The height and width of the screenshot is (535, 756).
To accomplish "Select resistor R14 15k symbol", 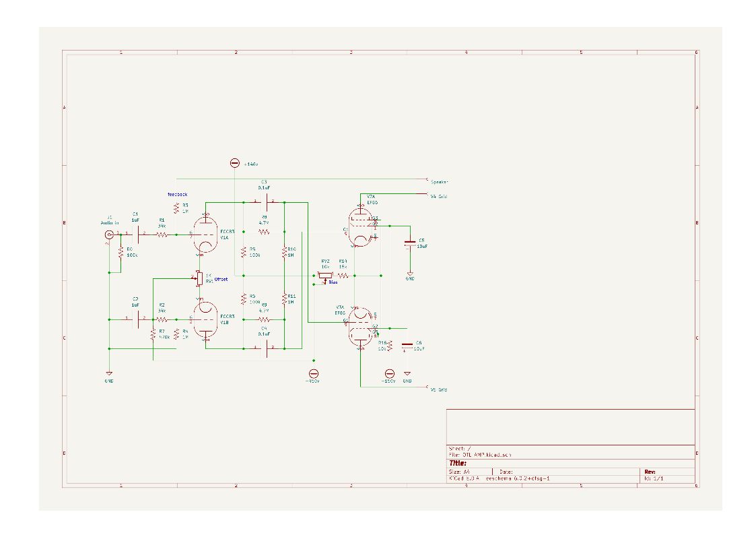I will (343, 276).
